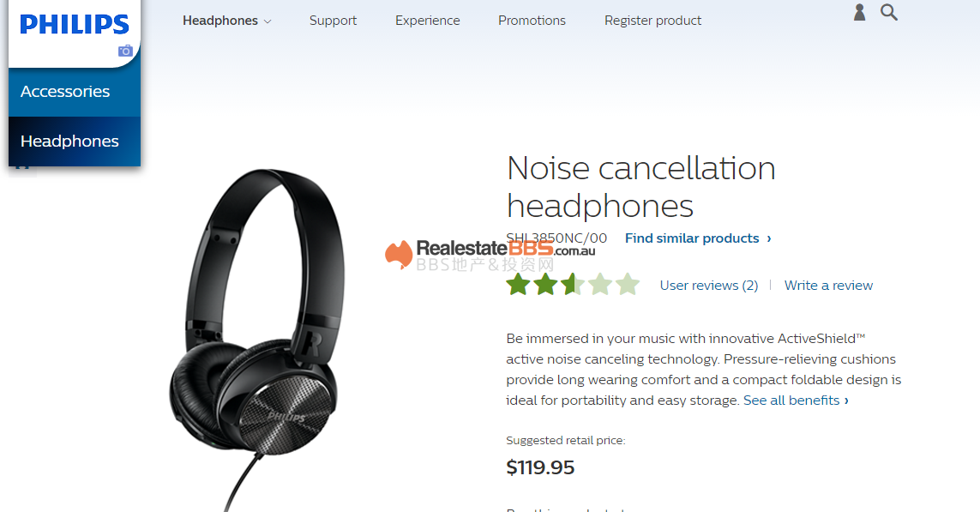Click the Write a review link
This screenshot has width=980, height=512.
pyautogui.click(x=828, y=286)
